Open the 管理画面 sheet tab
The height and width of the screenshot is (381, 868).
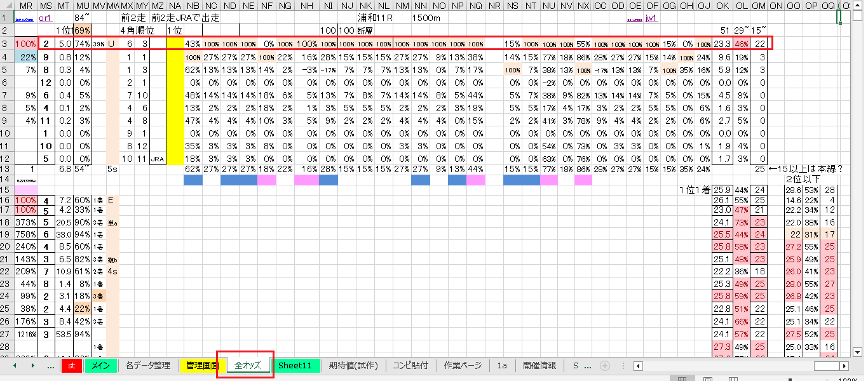[x=202, y=366]
